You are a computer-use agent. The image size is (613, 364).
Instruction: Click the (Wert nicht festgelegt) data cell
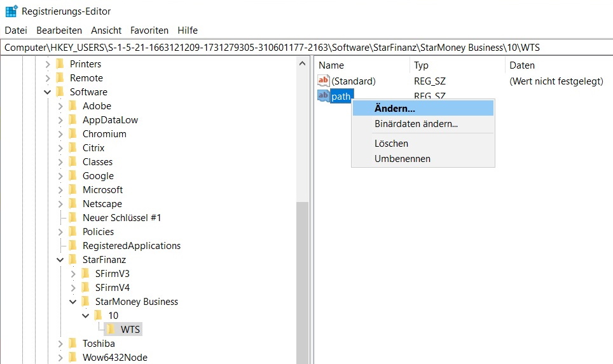[x=556, y=81]
